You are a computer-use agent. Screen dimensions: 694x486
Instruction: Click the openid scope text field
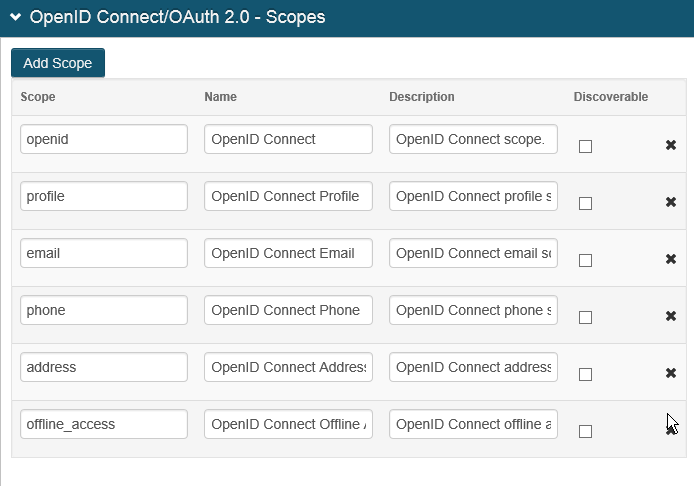[x=104, y=139]
